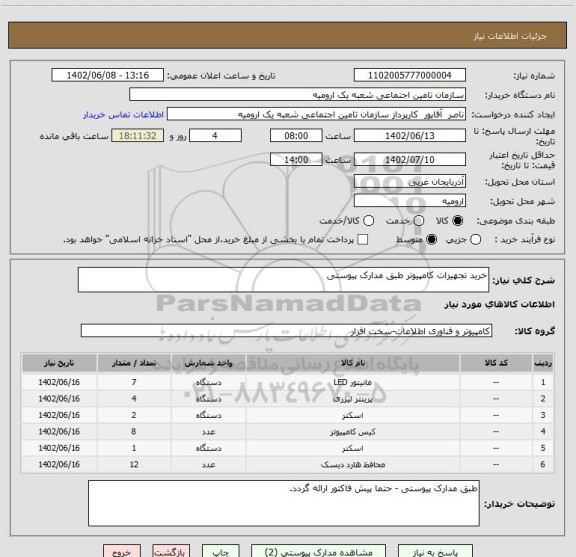The height and width of the screenshot is (557, 576).
Task: Click quantity 12 in the hard disk row
Action: (134, 465)
